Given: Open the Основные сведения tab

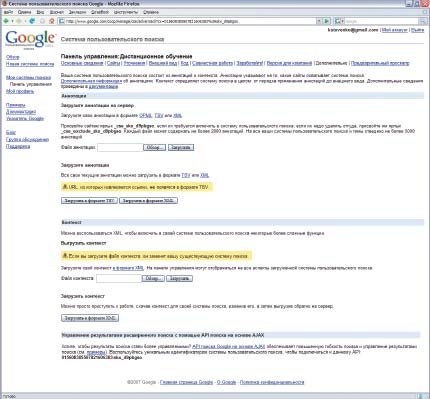Looking at the screenshot, I should (82, 63).
